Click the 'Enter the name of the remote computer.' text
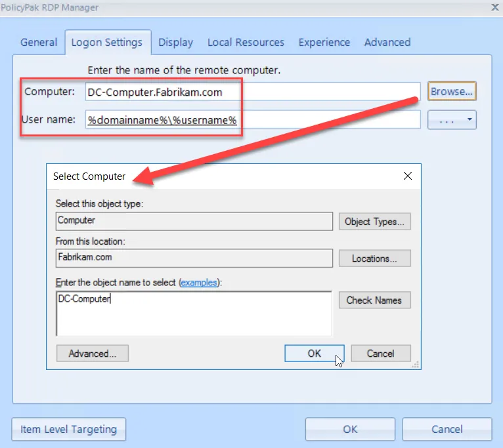Viewport: 503px width, 448px height. click(x=184, y=70)
